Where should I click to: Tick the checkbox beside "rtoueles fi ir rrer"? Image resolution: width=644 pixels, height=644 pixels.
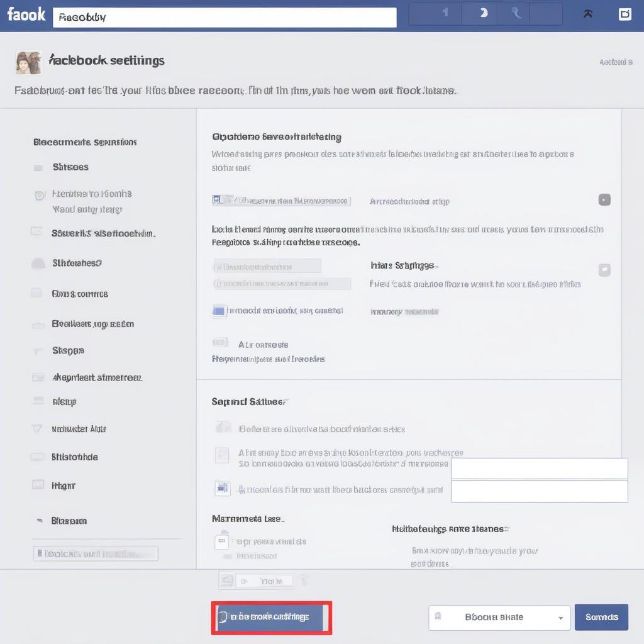tap(223, 488)
